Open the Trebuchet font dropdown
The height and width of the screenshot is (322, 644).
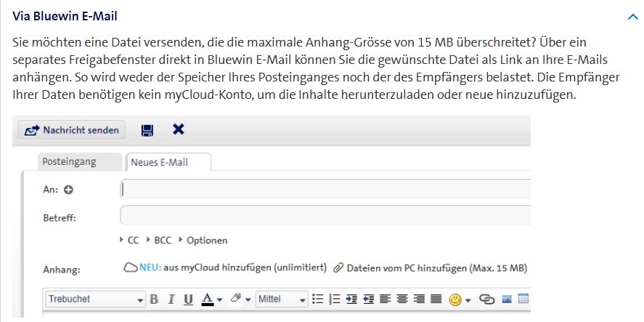click(95, 299)
